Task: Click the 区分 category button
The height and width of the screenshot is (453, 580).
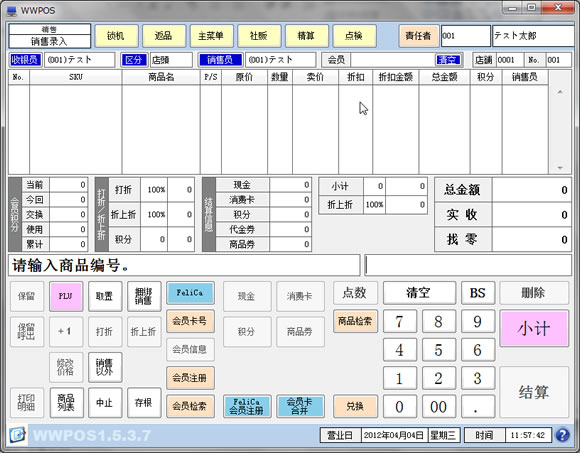Action: click(x=134, y=60)
